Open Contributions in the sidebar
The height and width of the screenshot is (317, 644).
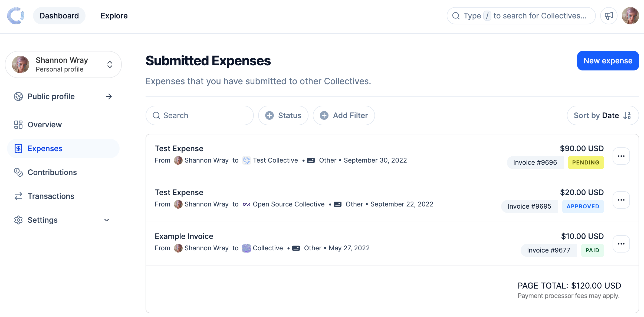52,172
